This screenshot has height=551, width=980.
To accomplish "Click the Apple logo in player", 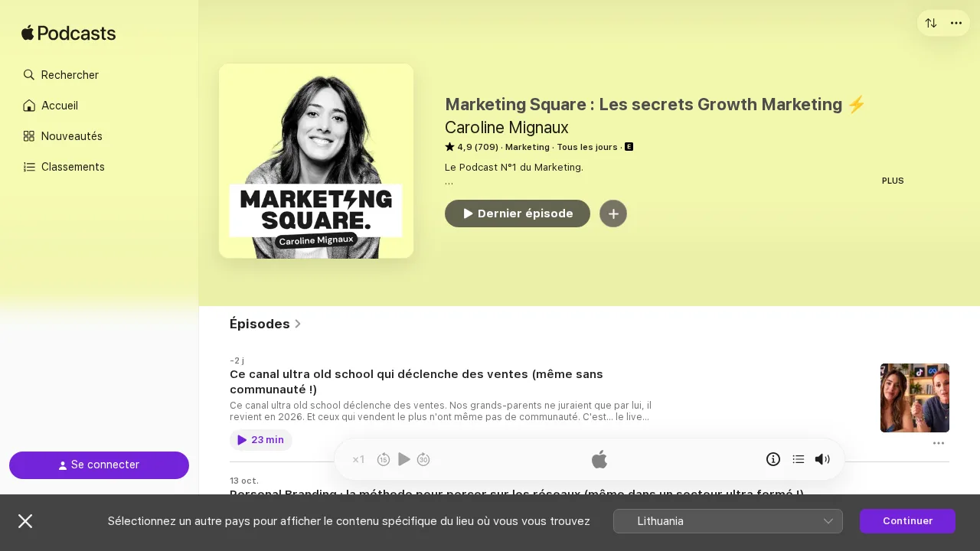I will coord(599,459).
